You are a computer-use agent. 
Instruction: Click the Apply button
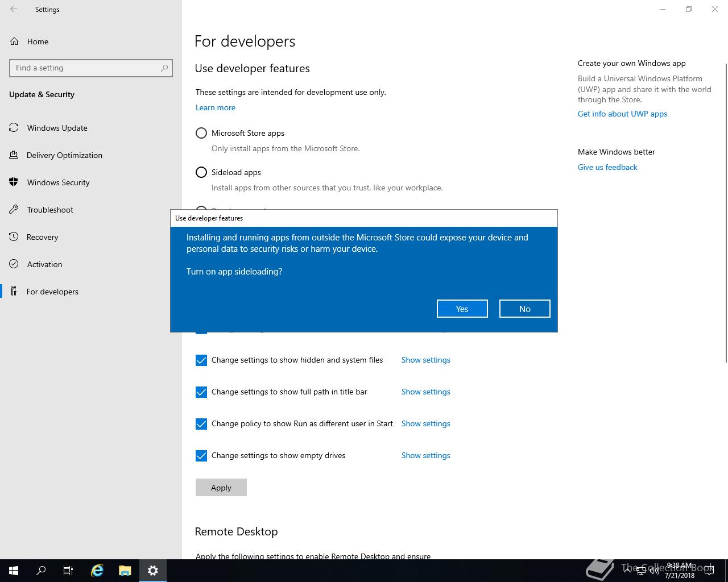tap(221, 488)
